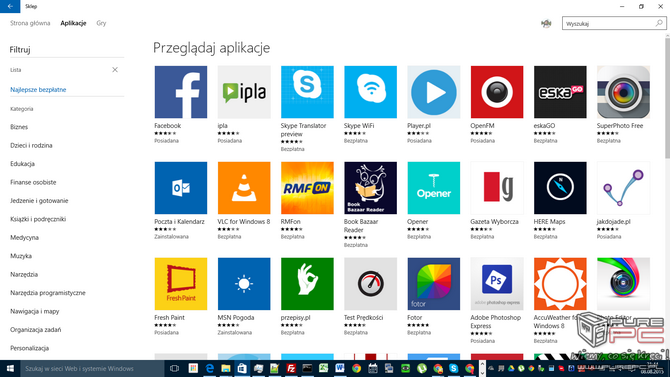Click the store page vertical scrollbar

667,98
